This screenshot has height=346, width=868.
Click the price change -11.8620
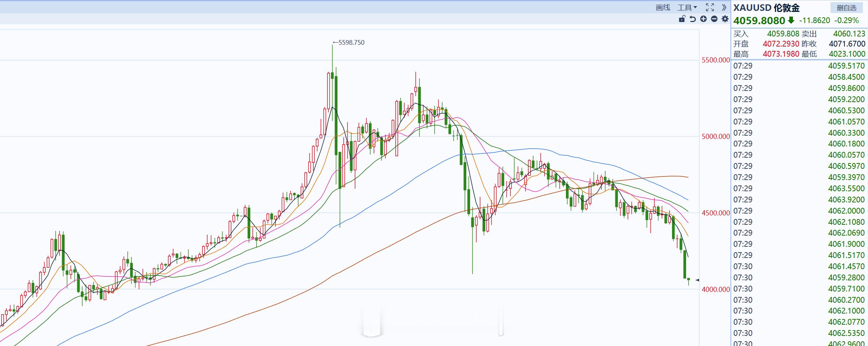tap(815, 21)
